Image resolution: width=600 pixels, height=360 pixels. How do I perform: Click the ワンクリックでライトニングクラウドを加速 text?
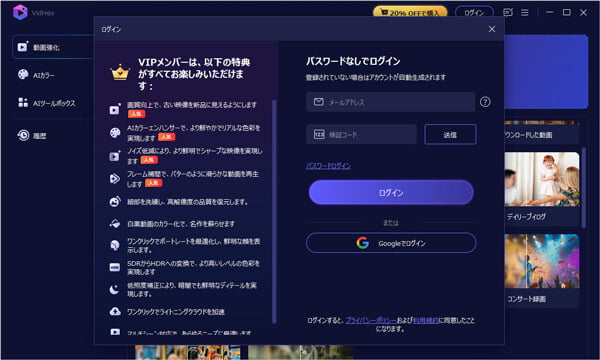(x=176, y=312)
